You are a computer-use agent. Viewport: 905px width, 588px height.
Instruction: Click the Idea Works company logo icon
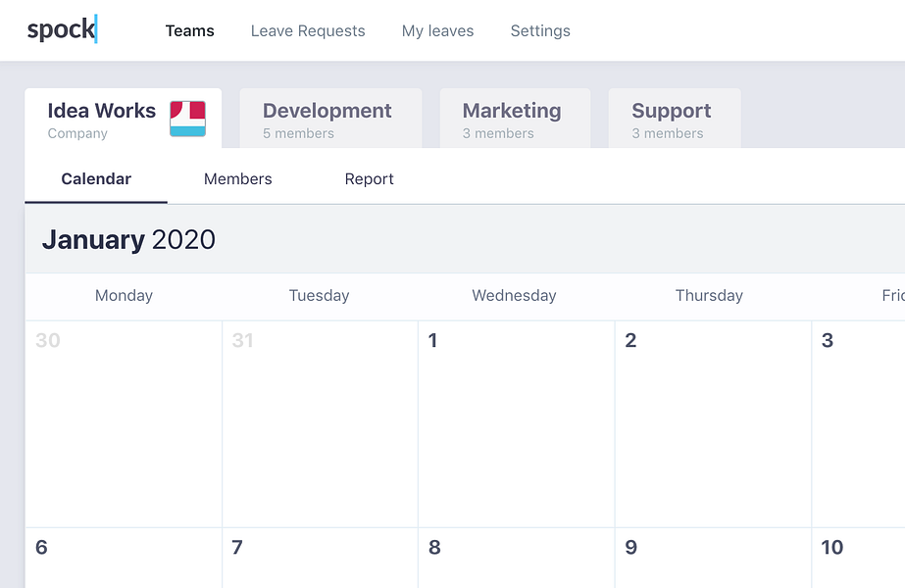click(x=187, y=119)
